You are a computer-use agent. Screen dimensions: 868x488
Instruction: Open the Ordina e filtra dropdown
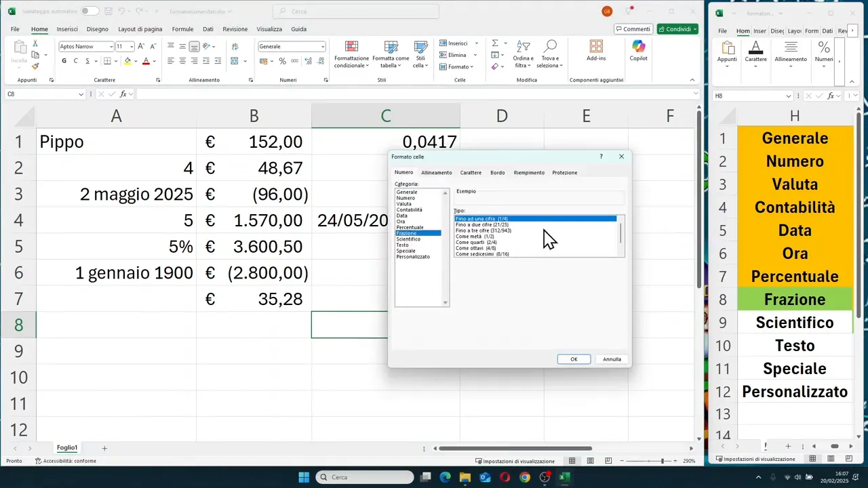tap(523, 54)
